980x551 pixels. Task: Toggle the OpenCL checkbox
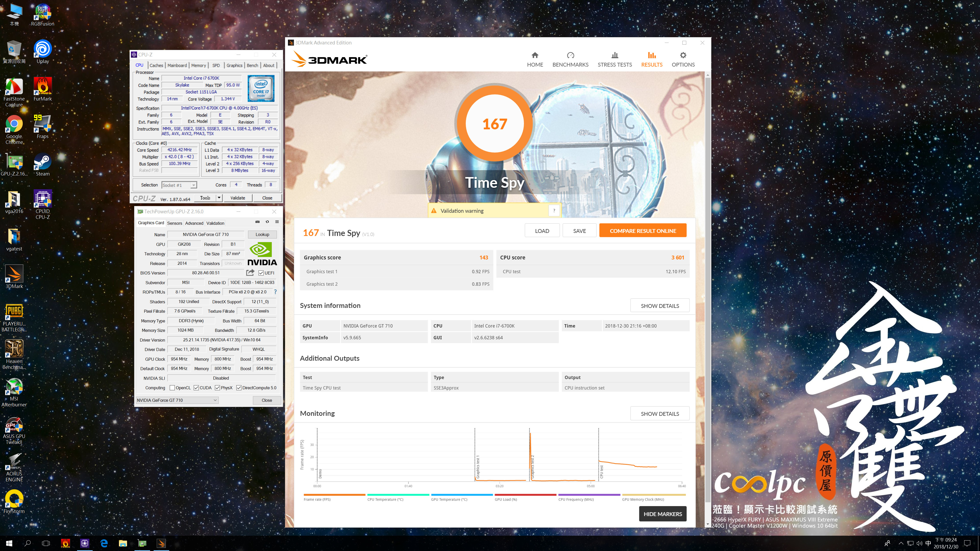click(x=172, y=388)
